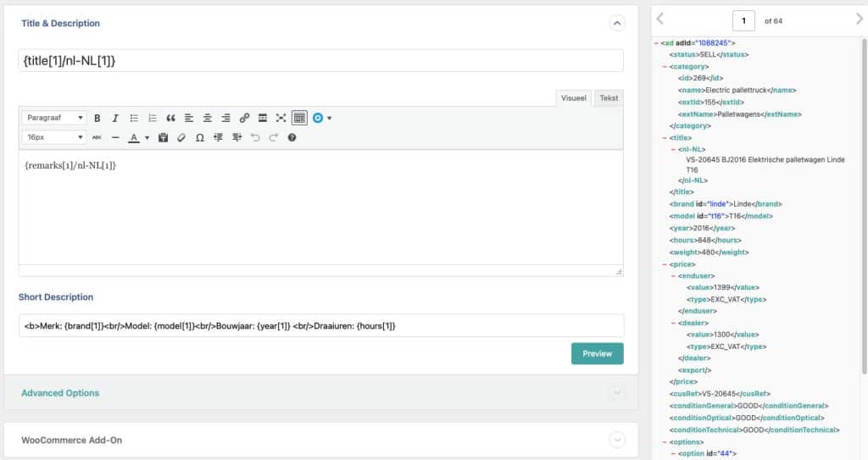Open text color dropdown arrow

pyautogui.click(x=147, y=138)
